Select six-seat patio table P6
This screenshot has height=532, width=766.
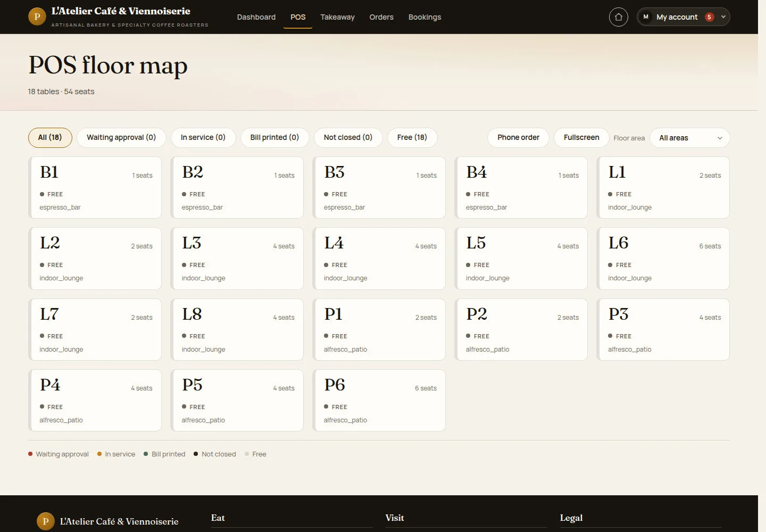tap(379, 400)
